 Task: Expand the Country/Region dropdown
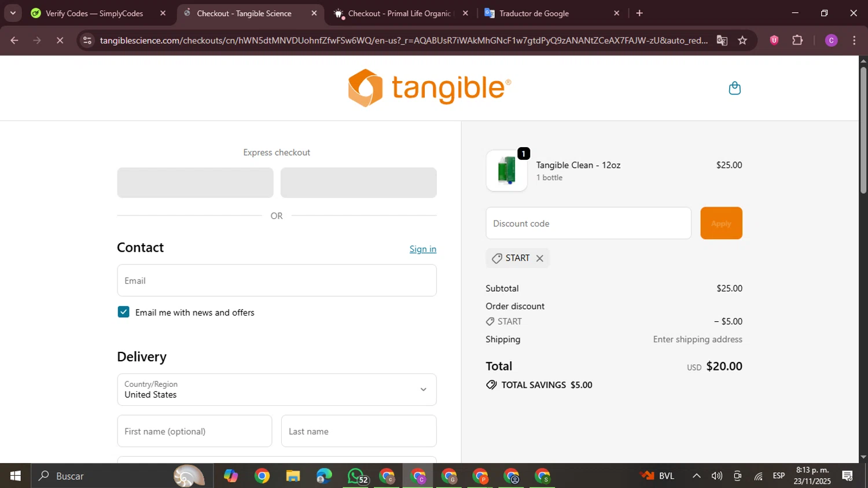pos(277,390)
